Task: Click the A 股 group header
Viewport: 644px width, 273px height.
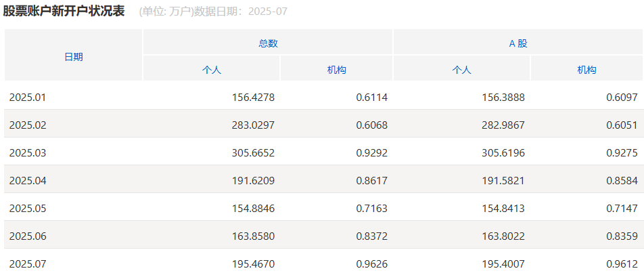Action: 518,43
